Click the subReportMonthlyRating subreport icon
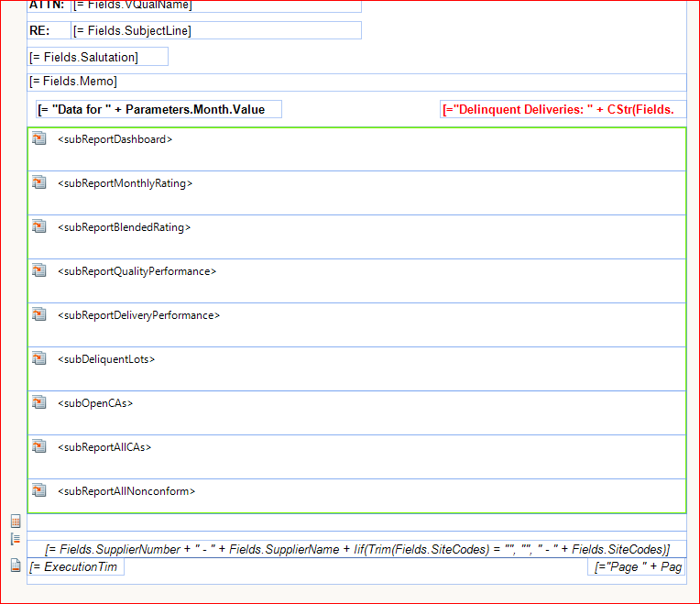 pos(38,182)
